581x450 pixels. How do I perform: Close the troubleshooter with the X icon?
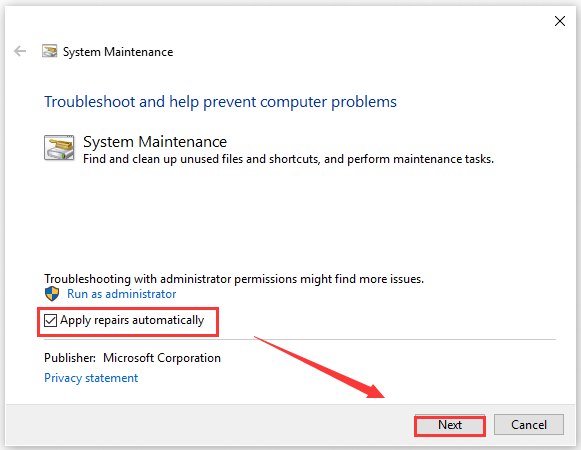point(560,21)
